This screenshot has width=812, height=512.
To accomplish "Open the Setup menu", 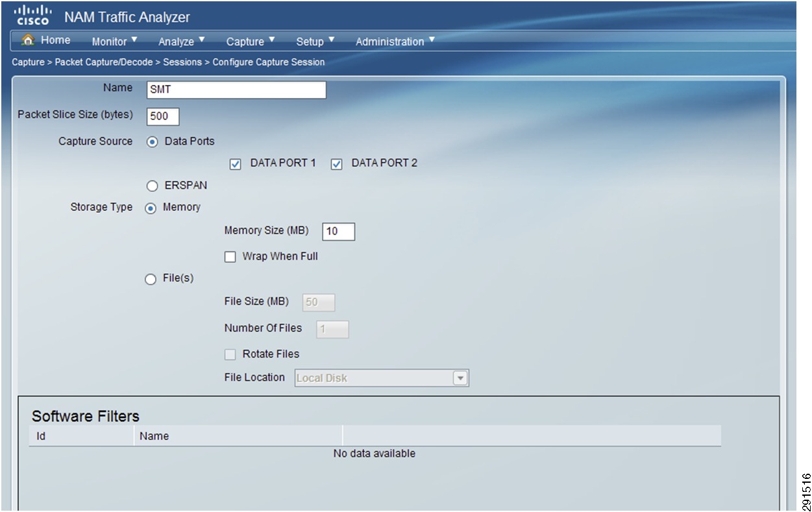I will (315, 41).
